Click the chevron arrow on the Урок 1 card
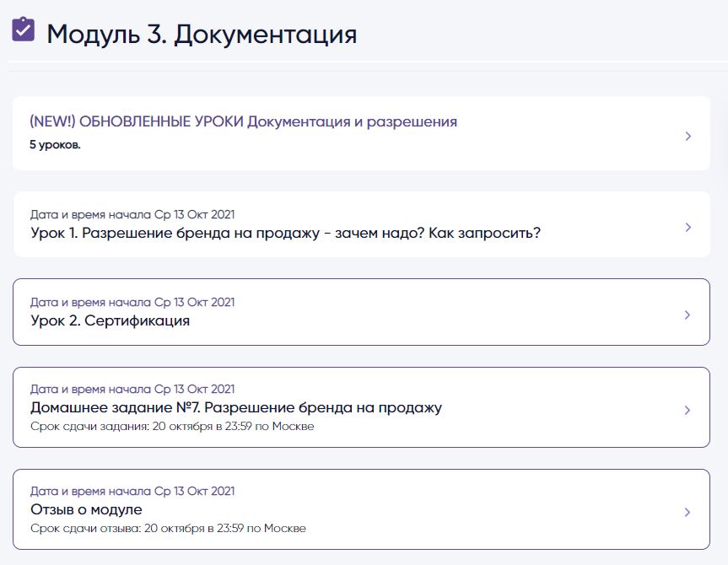 688,227
